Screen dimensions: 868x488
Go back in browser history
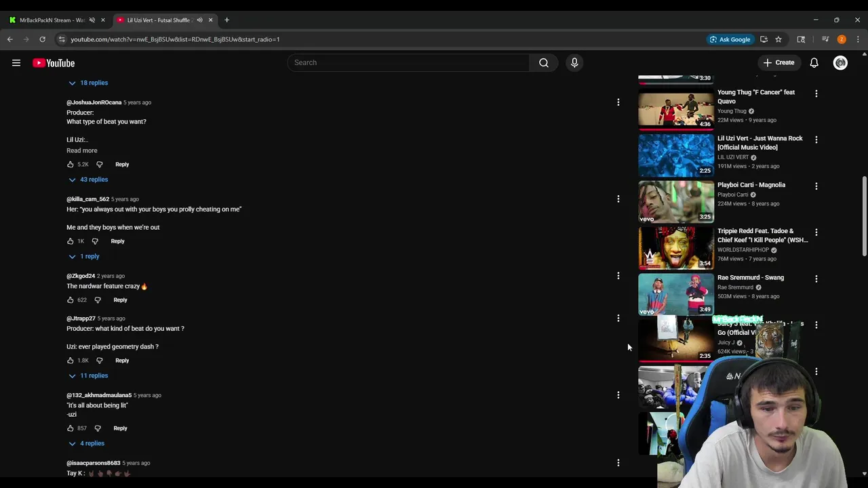10,39
